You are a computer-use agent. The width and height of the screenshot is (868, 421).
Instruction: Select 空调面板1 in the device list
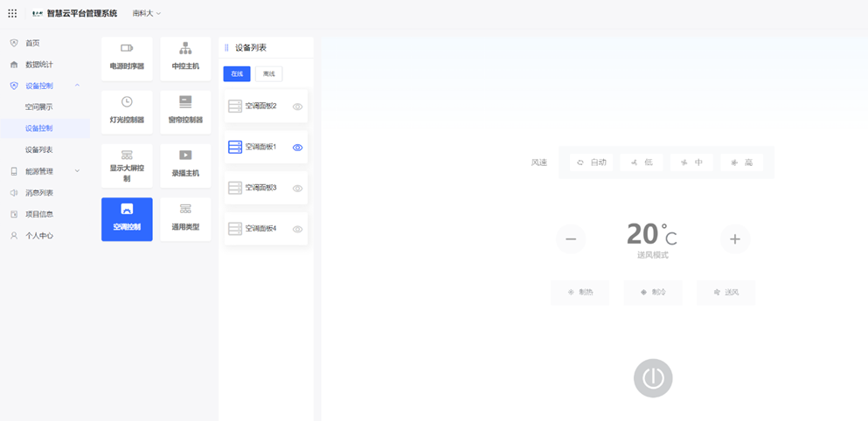click(x=260, y=148)
